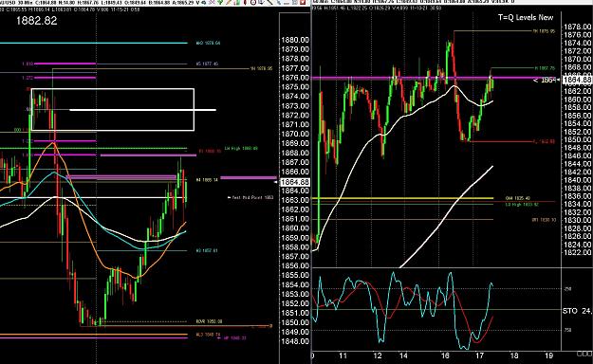Click 1867.00 on the left chart price axis
Viewport: 593px width, 364px height.
(x=295, y=162)
